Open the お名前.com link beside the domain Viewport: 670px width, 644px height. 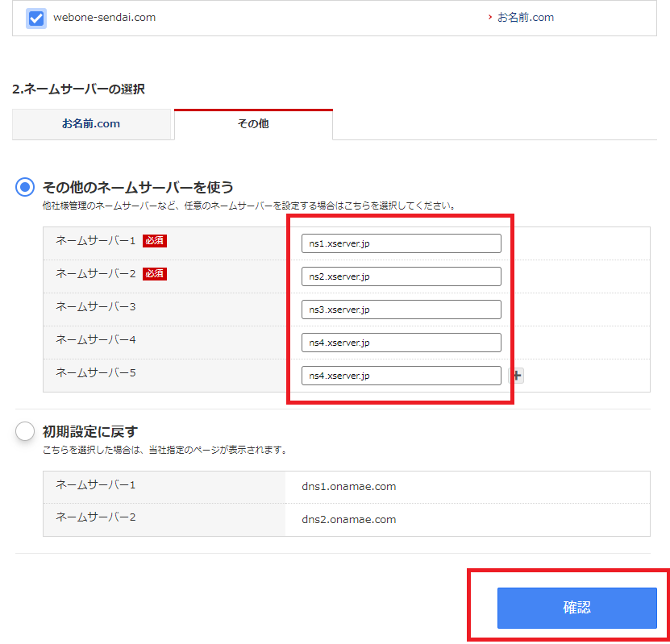coord(525,18)
